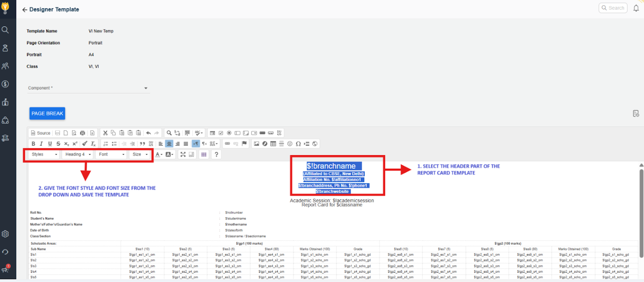644x282 pixels.
Task: Open the Component dropdown
Action: 89,88
